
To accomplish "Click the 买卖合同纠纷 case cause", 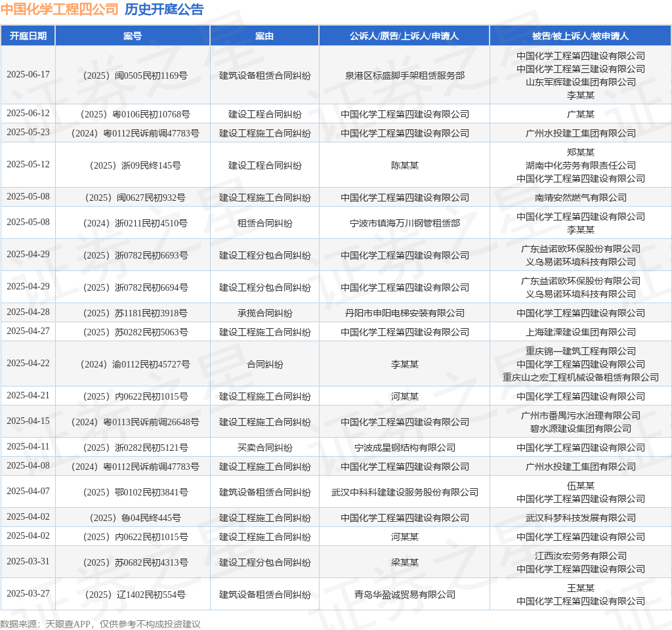I will 265,448.
